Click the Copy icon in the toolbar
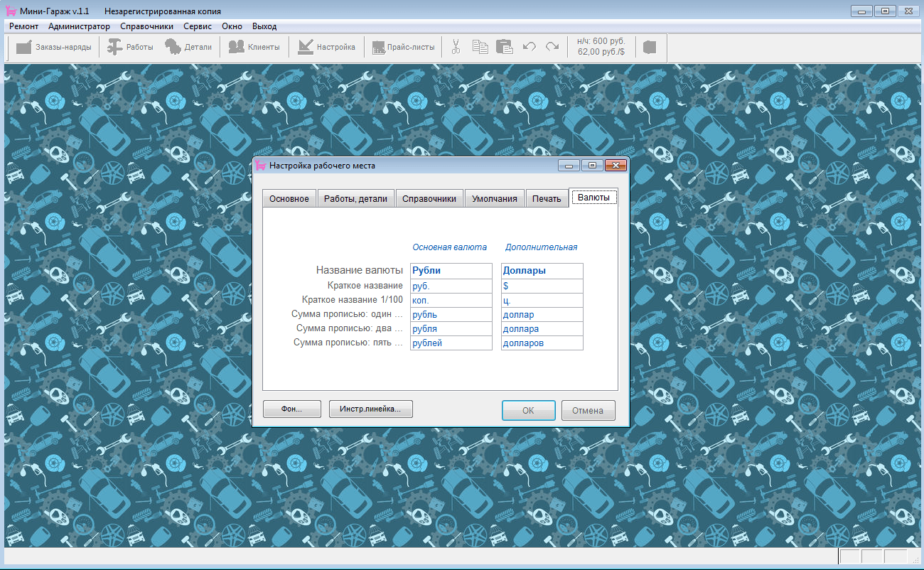Image resolution: width=924 pixels, height=570 pixels. coord(480,48)
